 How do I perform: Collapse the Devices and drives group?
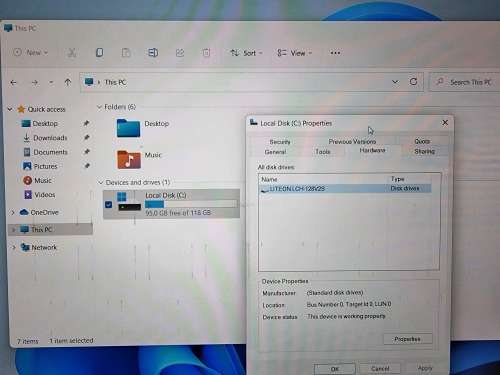click(x=100, y=182)
